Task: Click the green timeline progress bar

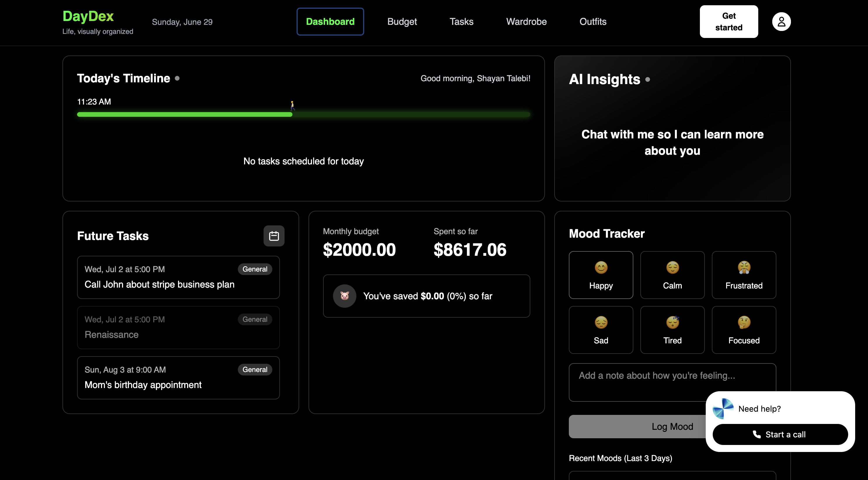Action: [185, 115]
